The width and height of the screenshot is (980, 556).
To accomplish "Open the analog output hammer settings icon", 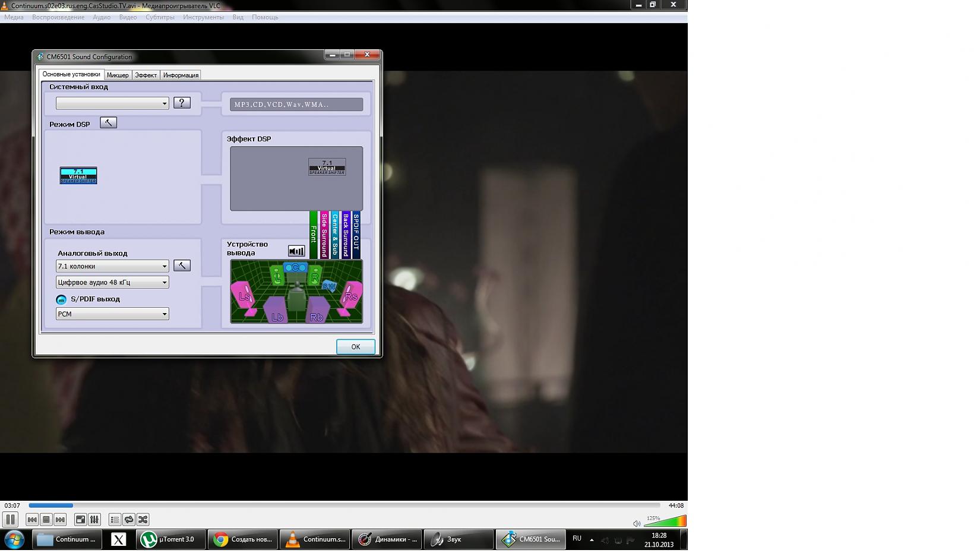I will [182, 266].
